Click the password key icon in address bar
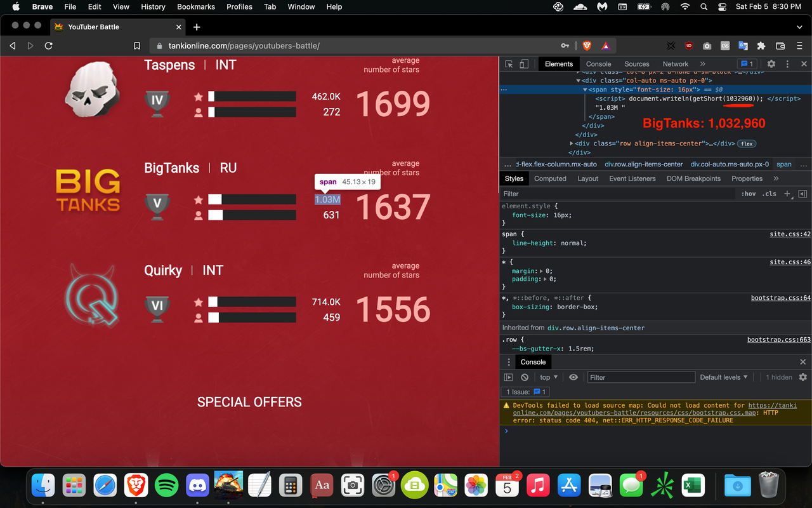812x508 pixels. [565, 46]
